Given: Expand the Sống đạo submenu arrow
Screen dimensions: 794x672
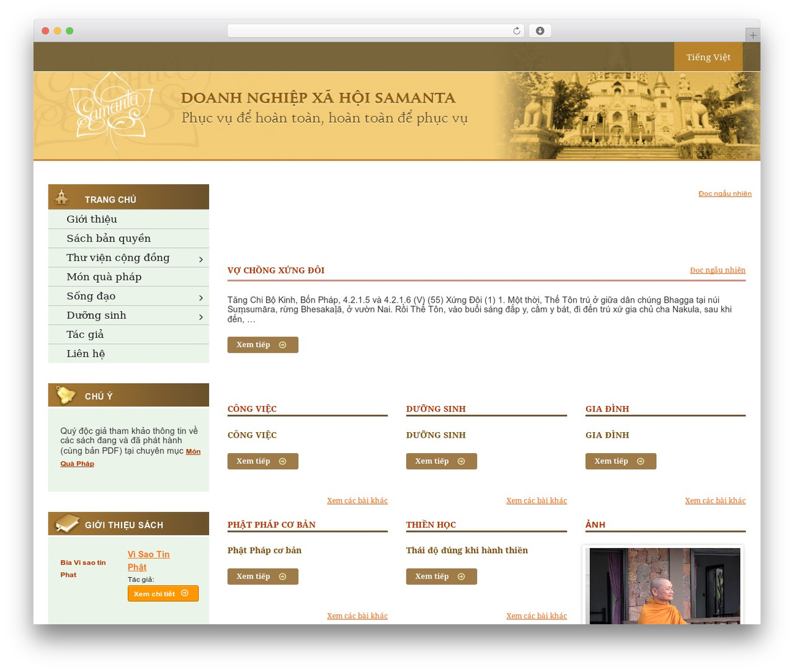Looking at the screenshot, I should [x=201, y=298].
